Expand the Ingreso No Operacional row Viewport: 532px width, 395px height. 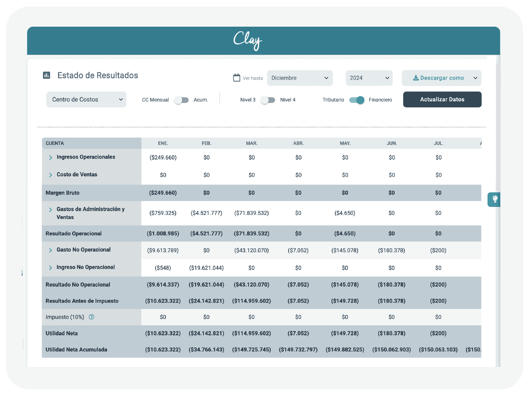click(51, 268)
